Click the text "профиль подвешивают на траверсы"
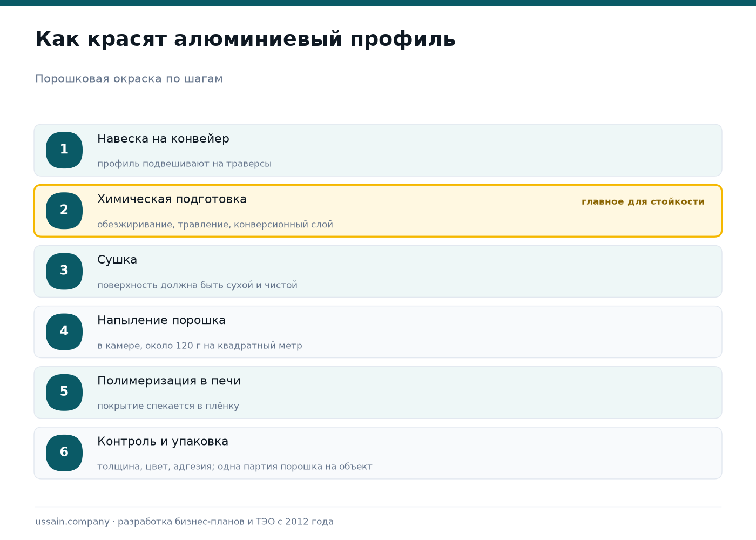This screenshot has height=540, width=756. [x=184, y=164]
